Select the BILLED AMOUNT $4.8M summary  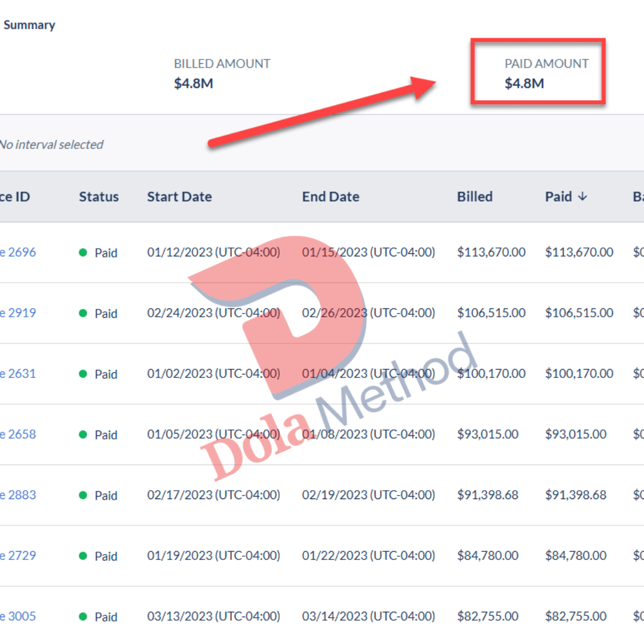222,73
